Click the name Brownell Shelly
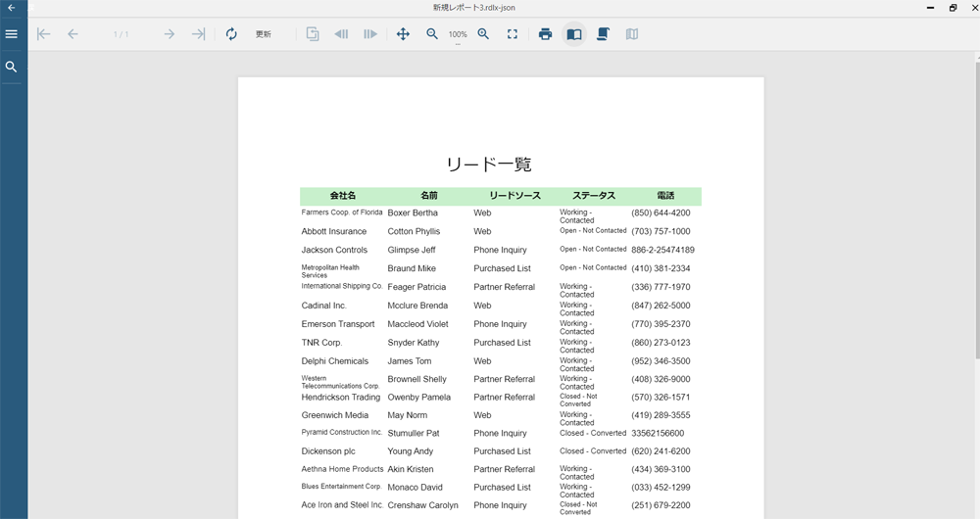This screenshot has width=980, height=519. click(416, 379)
